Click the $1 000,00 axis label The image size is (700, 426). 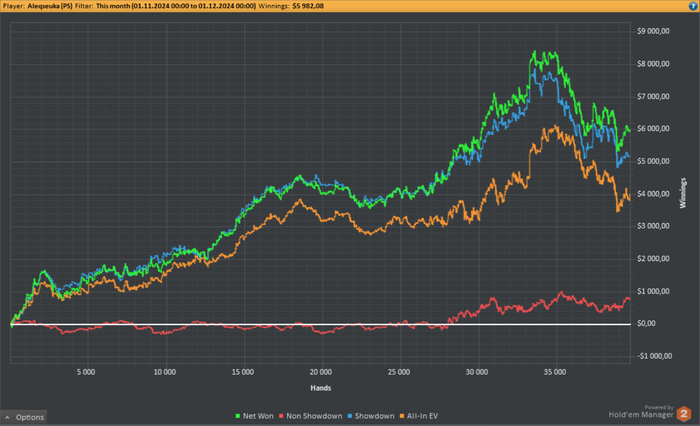(653, 291)
